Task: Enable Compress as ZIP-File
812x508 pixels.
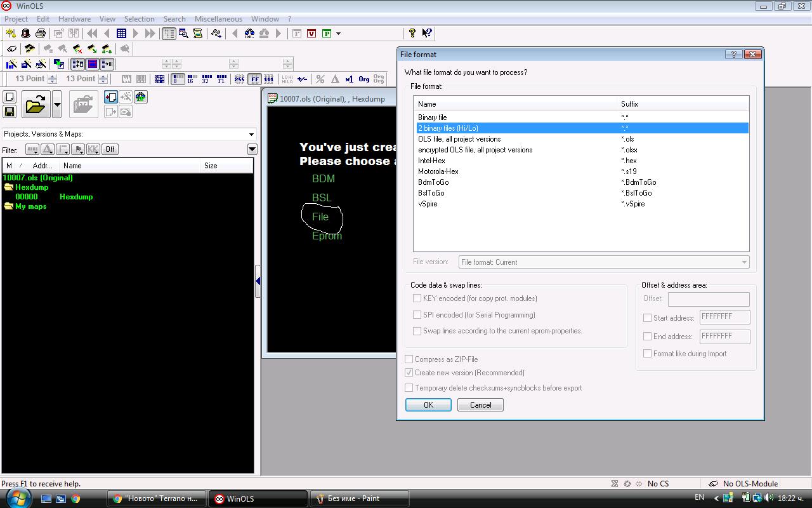Action: pyautogui.click(x=409, y=359)
